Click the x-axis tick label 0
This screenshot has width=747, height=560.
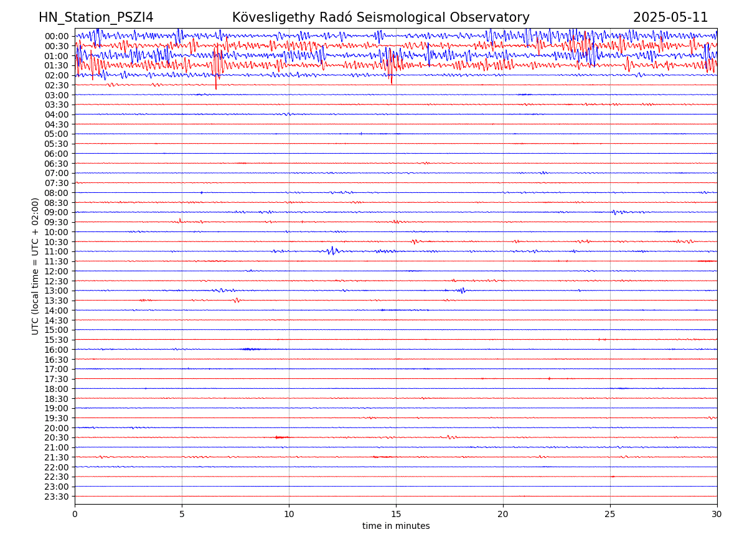click(75, 515)
